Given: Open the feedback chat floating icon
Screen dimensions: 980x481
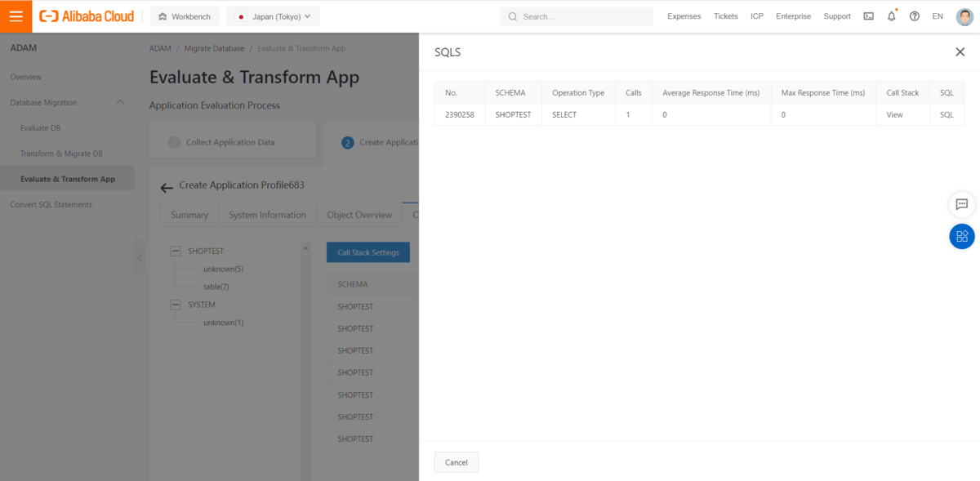Looking at the screenshot, I should [x=961, y=204].
